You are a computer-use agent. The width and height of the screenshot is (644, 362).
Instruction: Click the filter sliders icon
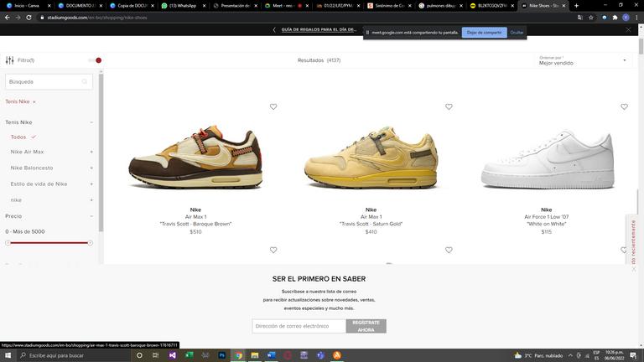pyautogui.click(x=9, y=60)
